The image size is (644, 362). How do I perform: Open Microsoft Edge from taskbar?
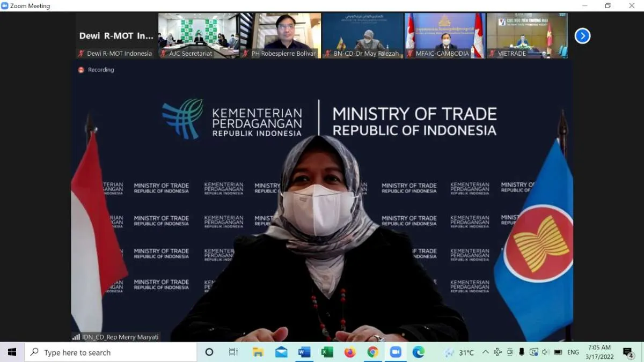pyautogui.click(x=419, y=352)
